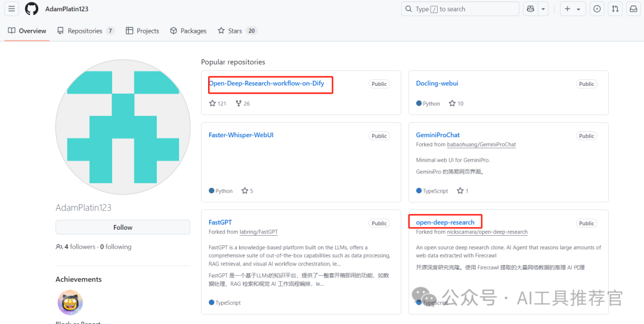Expand the Copilot dropdown arrow
The height and width of the screenshot is (324, 644).
(543, 8)
